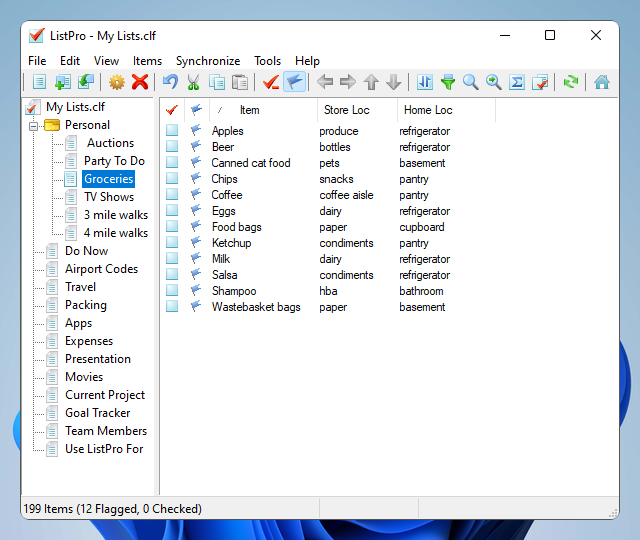Click the move down arrow icon
The height and width of the screenshot is (540, 640).
pos(394,82)
